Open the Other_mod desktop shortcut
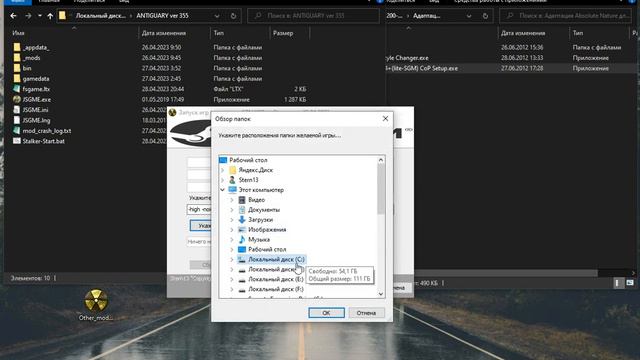 [96, 304]
